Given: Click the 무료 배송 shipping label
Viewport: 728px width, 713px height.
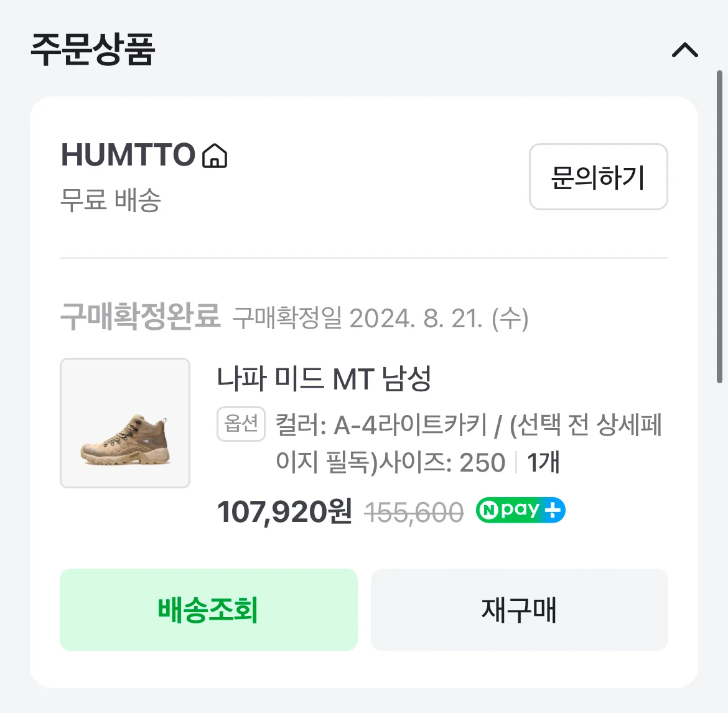Looking at the screenshot, I should click(111, 200).
